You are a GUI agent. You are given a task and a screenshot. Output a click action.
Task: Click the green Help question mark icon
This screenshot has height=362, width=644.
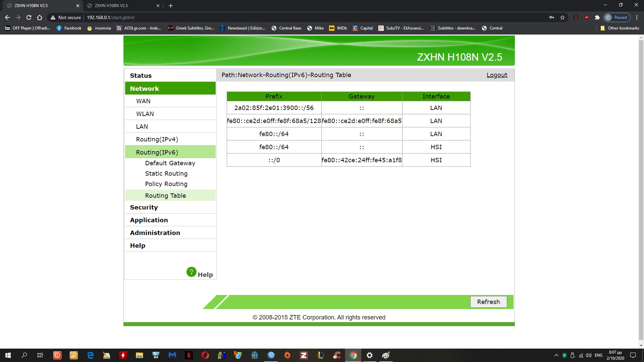(191, 272)
